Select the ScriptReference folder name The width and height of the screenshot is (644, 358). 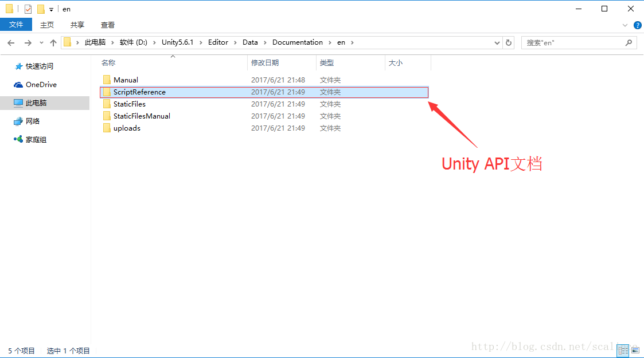140,92
